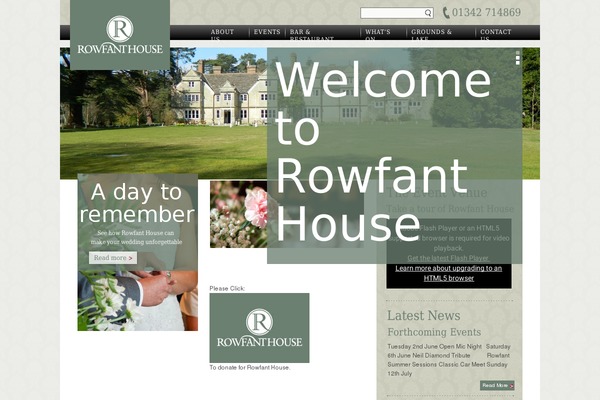Click 'Tuesday 2nd June Open Mic Night' text
This screenshot has width=600, height=400.
pos(434,346)
